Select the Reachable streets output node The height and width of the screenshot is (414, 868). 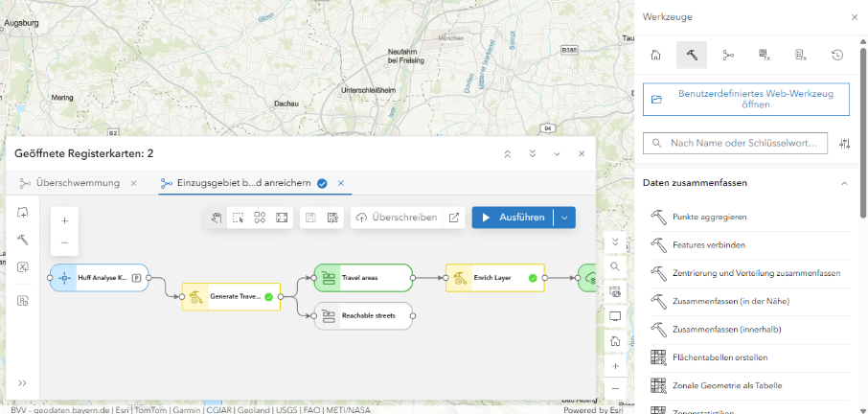pyautogui.click(x=363, y=316)
